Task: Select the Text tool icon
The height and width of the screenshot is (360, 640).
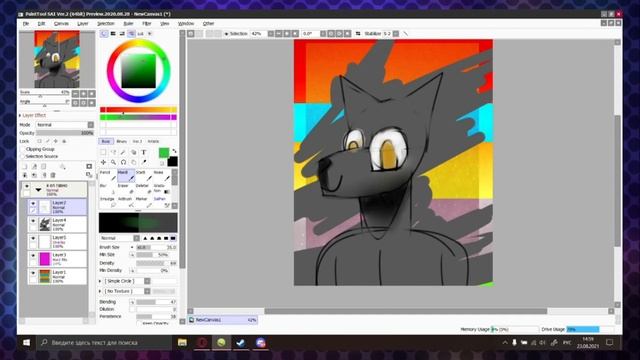Action: point(144,152)
